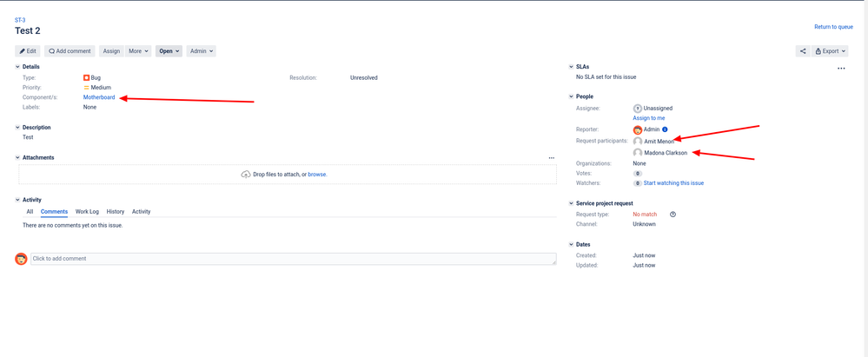Click the comment input field
868x357 pixels.
294,259
